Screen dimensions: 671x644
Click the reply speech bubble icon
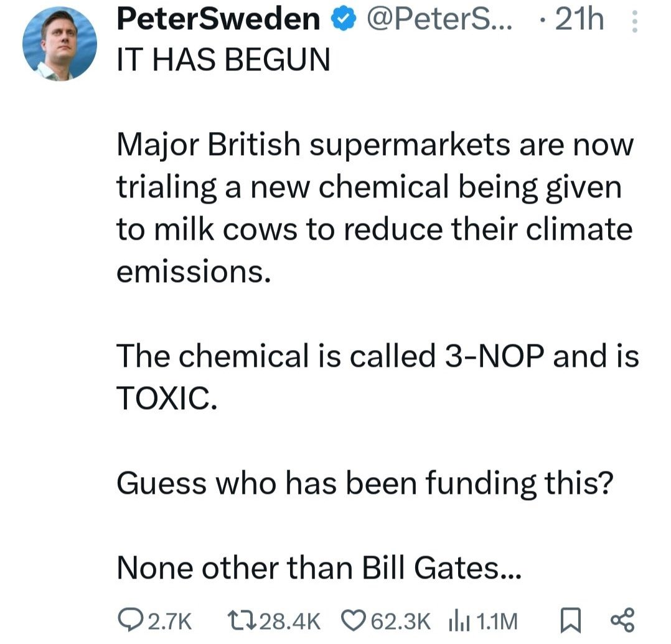pos(129,620)
